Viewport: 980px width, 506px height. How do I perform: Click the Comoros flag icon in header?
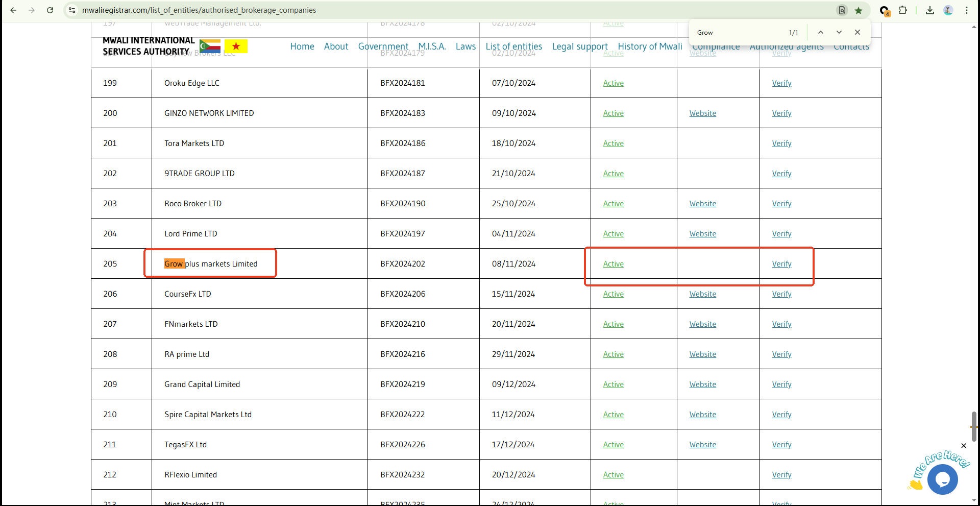click(x=210, y=46)
